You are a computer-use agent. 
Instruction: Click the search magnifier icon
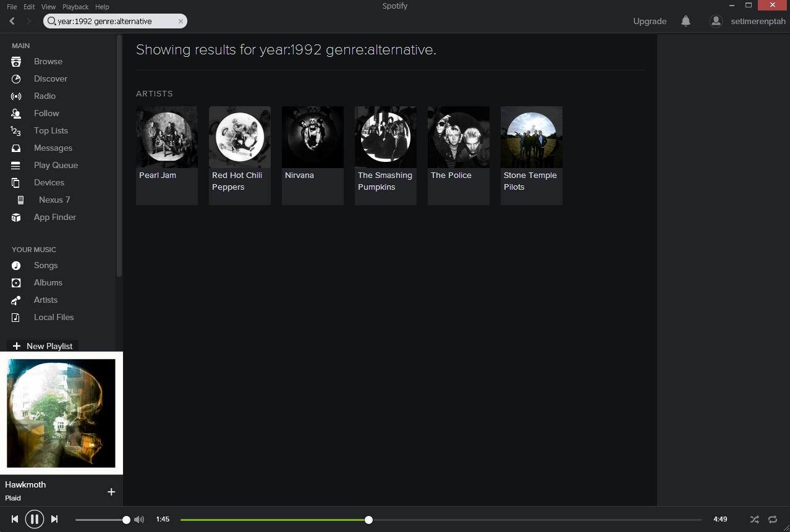pyautogui.click(x=52, y=21)
